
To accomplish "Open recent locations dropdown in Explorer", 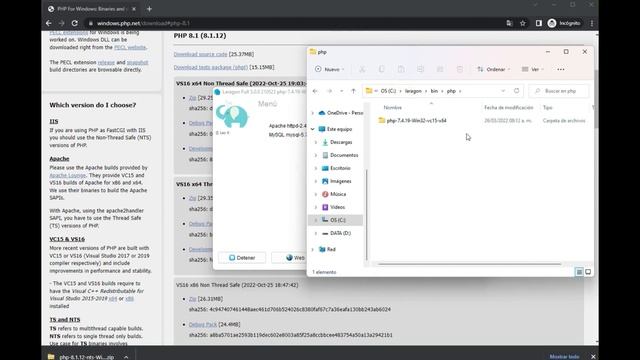I will 342,91.
